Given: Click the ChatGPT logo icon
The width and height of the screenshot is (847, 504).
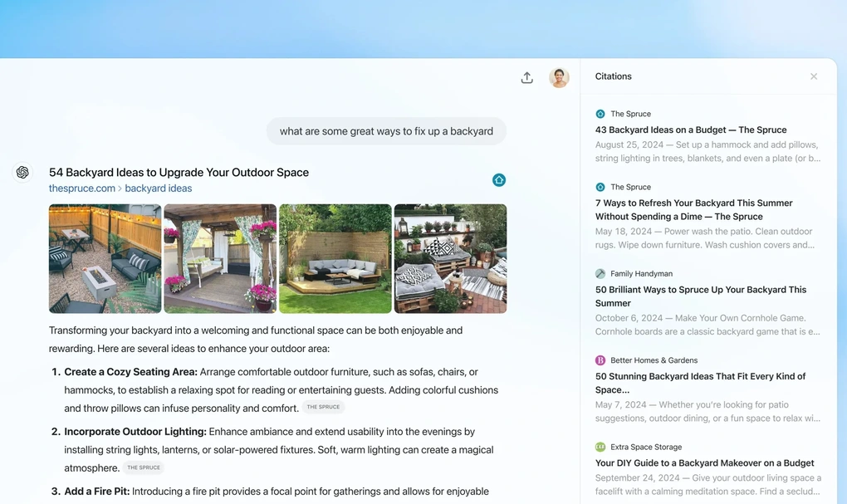Looking at the screenshot, I should [22, 173].
